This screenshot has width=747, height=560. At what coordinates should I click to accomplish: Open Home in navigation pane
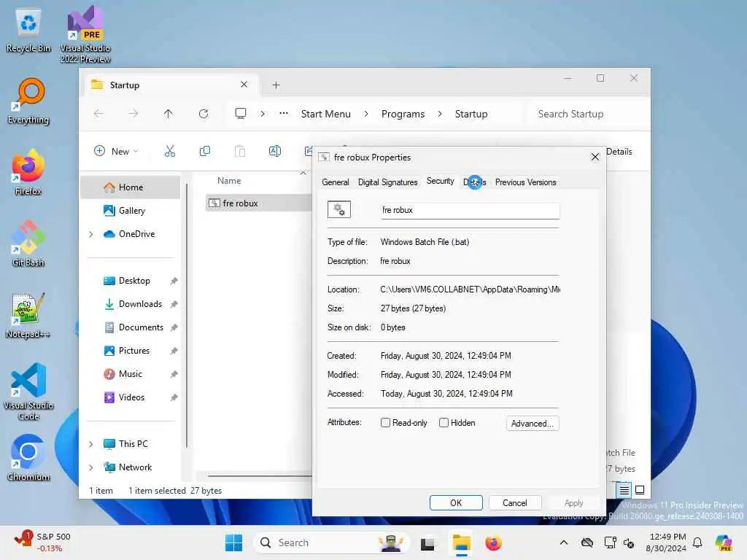pyautogui.click(x=131, y=187)
